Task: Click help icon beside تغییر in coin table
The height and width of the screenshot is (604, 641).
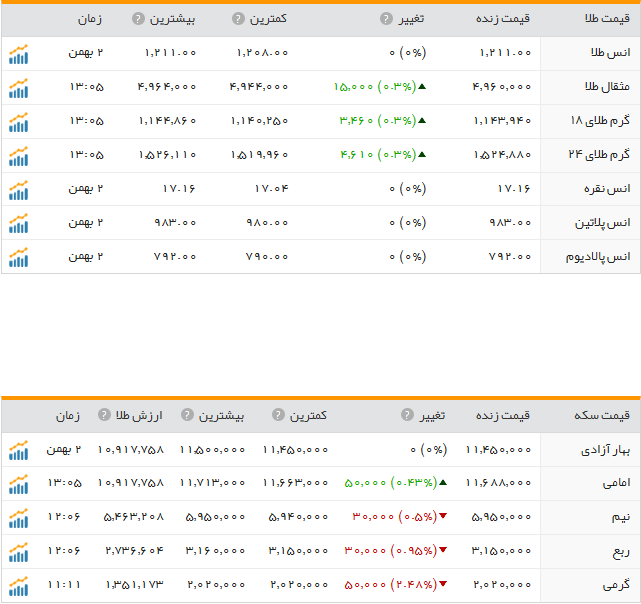Action: pos(407,415)
